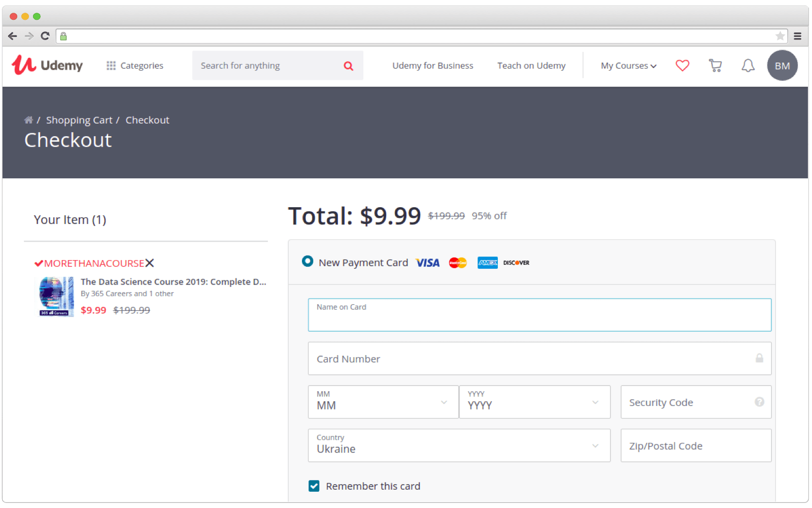Focus the Zip/Postal Code field
Screen dimensions: 812x508
pyautogui.click(x=696, y=446)
